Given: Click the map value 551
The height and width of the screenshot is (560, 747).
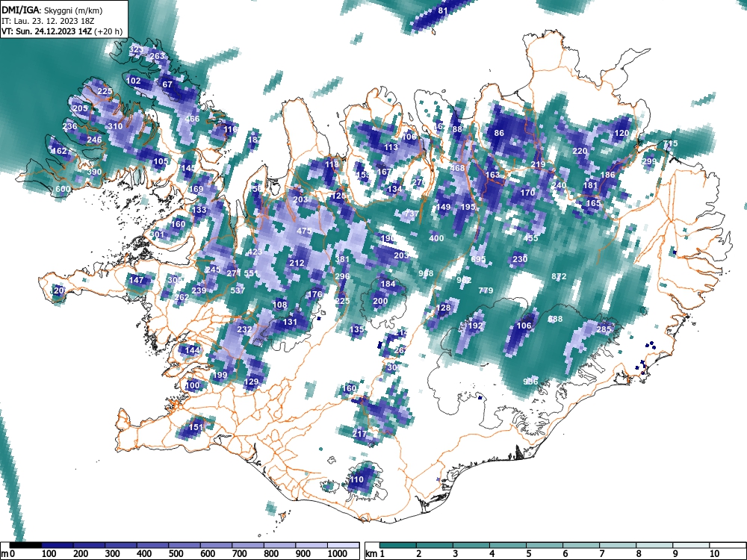Looking at the screenshot, I should [x=251, y=274].
